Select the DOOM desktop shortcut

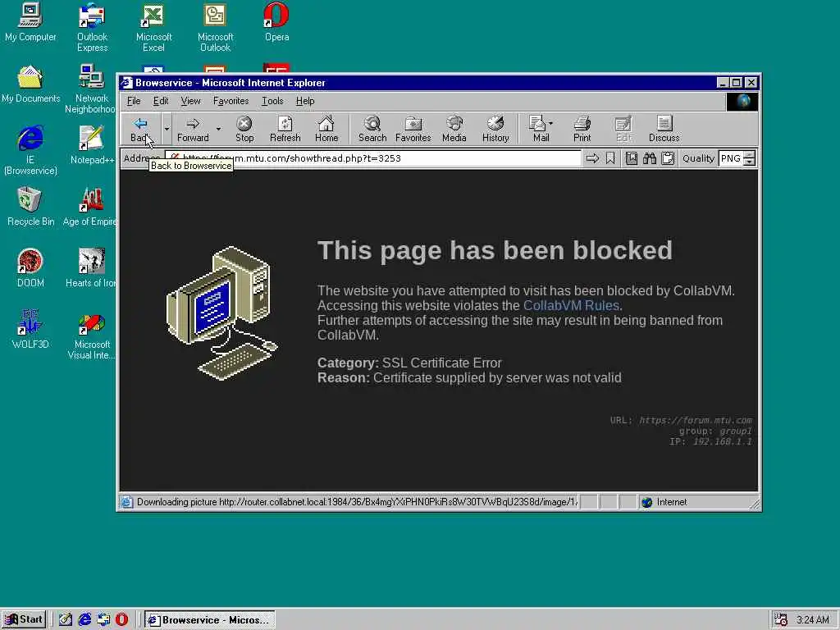(x=30, y=268)
